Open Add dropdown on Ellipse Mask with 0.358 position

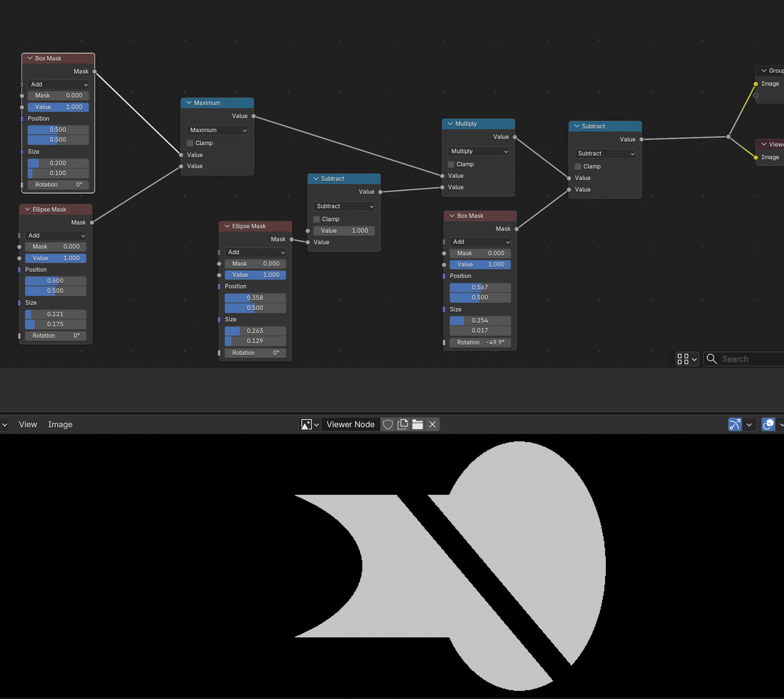tap(255, 252)
